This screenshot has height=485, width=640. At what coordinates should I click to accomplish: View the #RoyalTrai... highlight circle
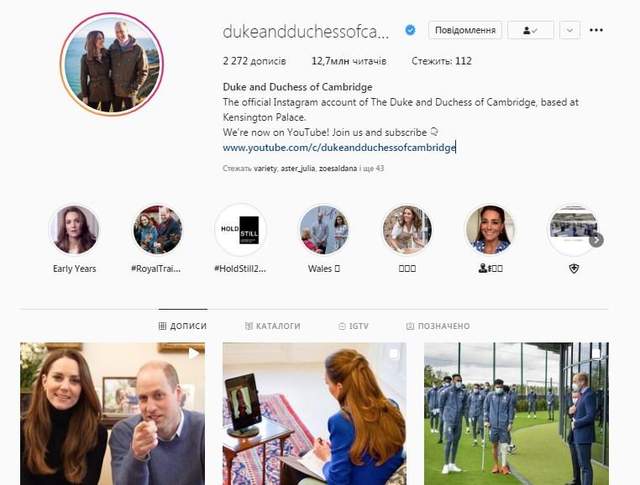pyautogui.click(x=158, y=229)
